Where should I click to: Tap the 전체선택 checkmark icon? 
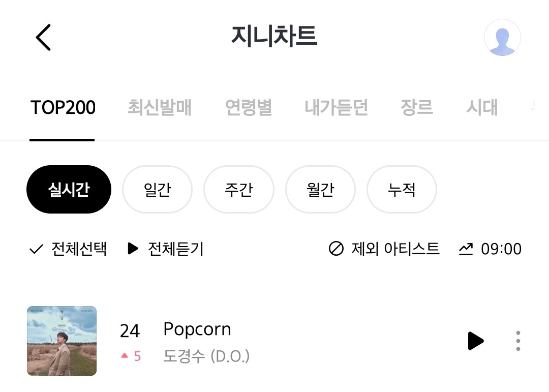(36, 249)
